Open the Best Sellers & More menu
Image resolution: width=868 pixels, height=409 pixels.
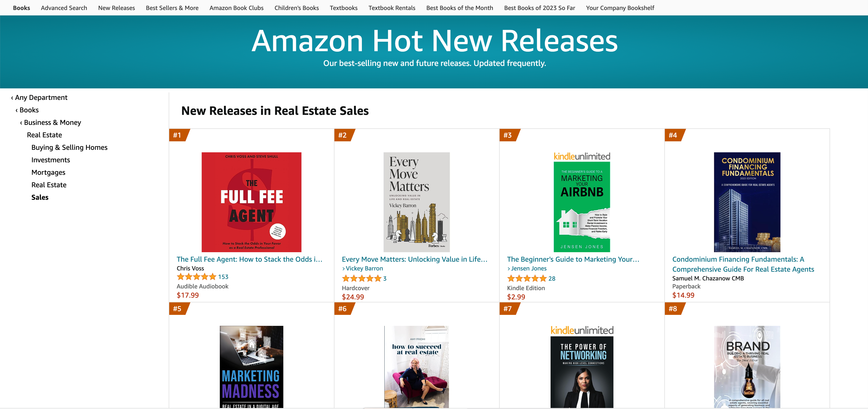coord(172,8)
